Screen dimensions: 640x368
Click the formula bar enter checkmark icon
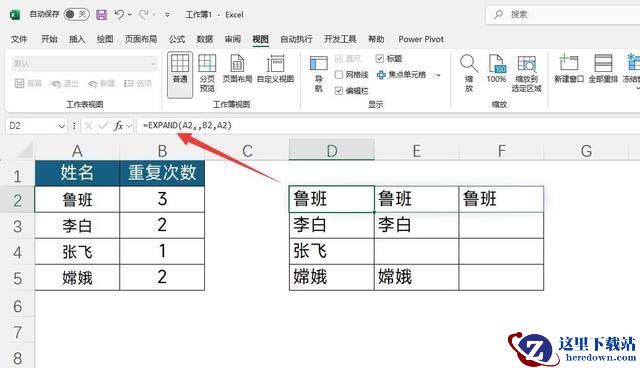103,126
